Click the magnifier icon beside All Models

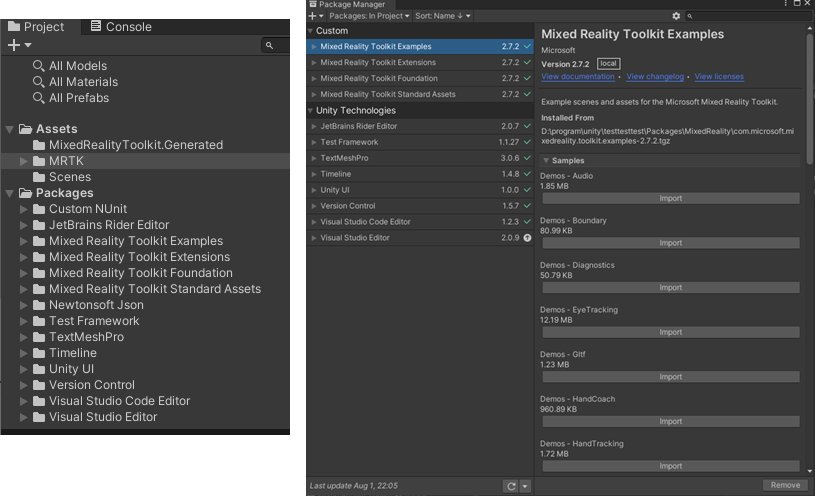pos(38,66)
